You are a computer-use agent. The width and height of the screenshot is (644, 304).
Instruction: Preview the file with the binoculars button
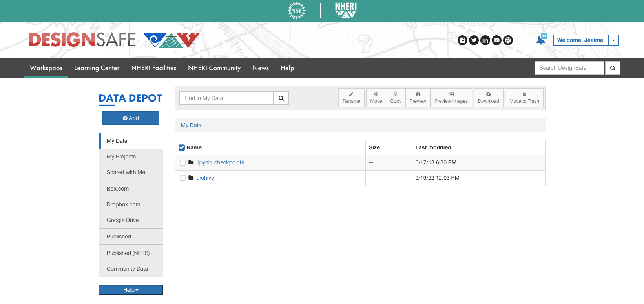tap(418, 98)
